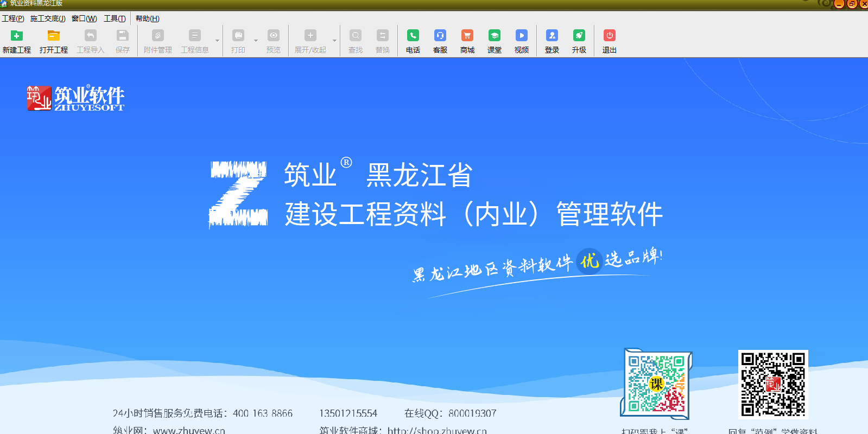Click the colorful 课 QR code image
The image size is (868, 434).
coord(656,384)
